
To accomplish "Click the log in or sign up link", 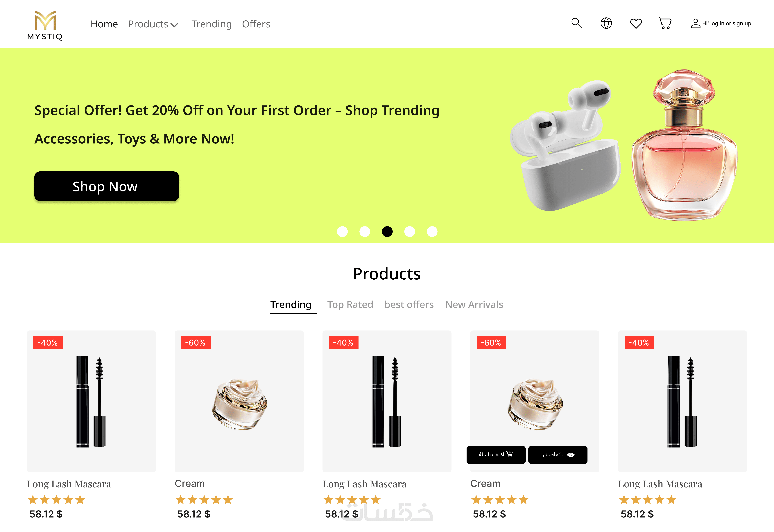I will click(727, 23).
